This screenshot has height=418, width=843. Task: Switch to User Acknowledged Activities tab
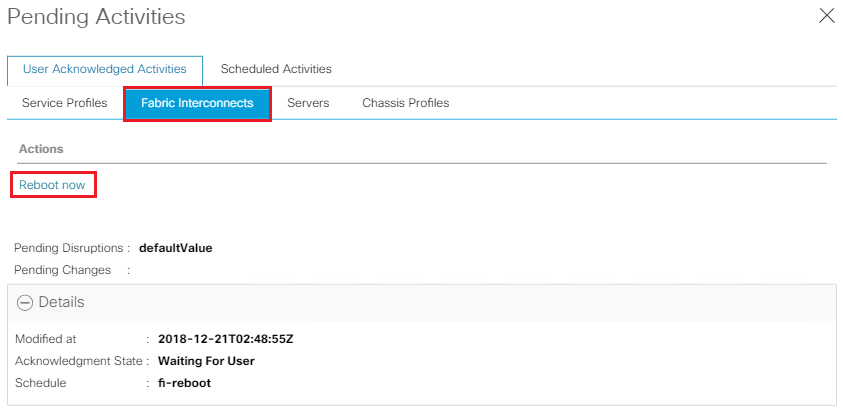[105, 69]
